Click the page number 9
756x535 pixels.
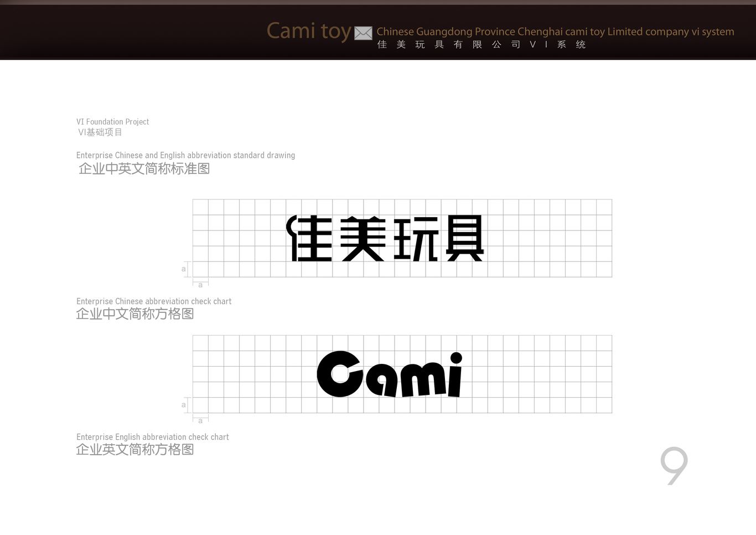[x=674, y=466]
